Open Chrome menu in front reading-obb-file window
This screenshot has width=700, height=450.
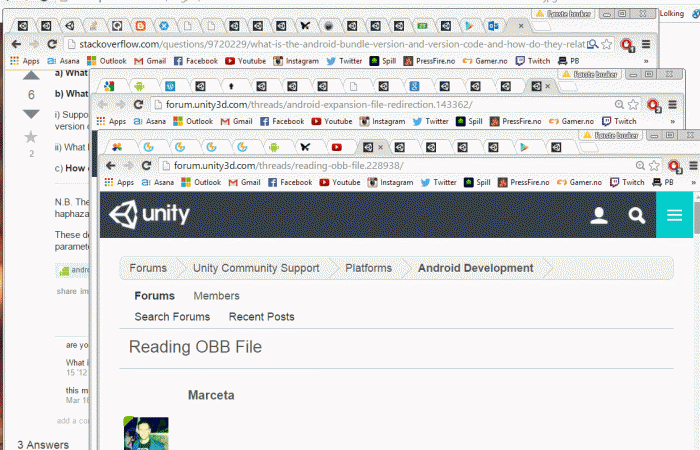pos(693,166)
